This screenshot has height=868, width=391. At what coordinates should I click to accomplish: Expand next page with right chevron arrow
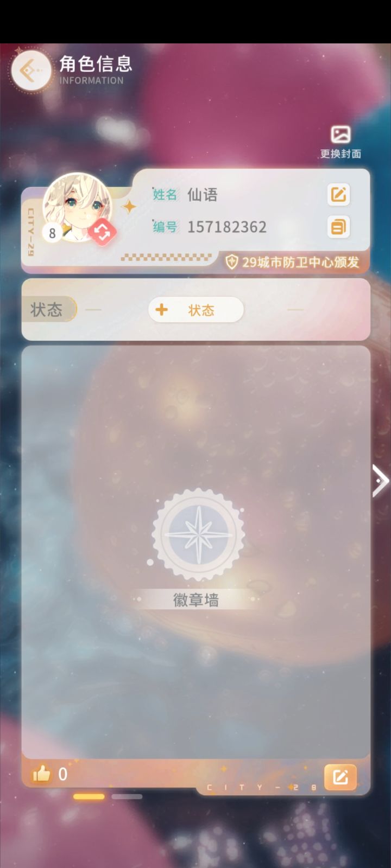[x=380, y=481]
